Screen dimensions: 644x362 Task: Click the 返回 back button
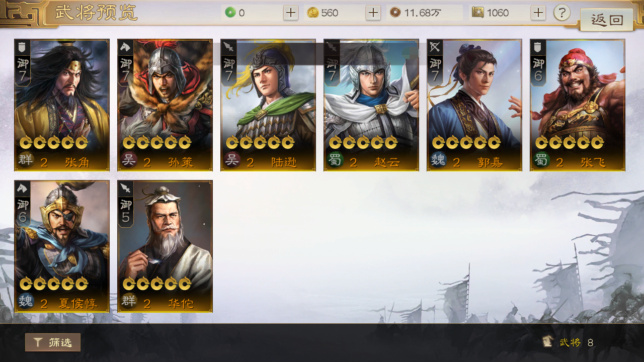[606, 20]
